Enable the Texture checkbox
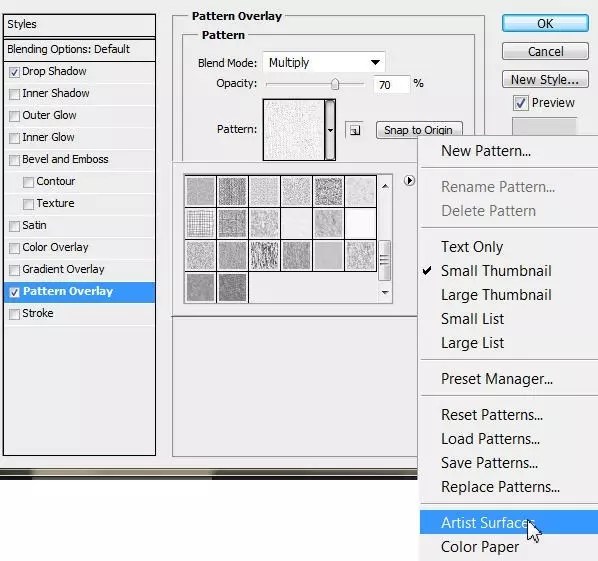The image size is (598, 561). (28, 204)
